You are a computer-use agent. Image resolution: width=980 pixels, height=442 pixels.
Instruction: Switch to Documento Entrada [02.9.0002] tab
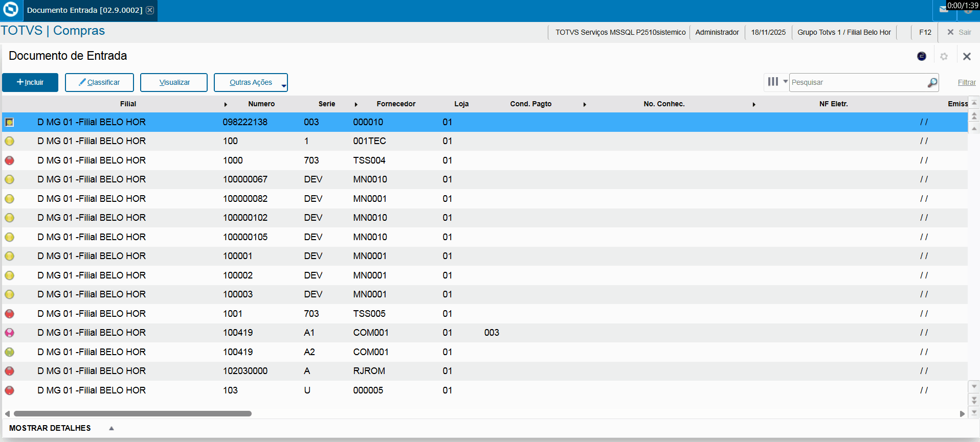pyautogui.click(x=84, y=10)
